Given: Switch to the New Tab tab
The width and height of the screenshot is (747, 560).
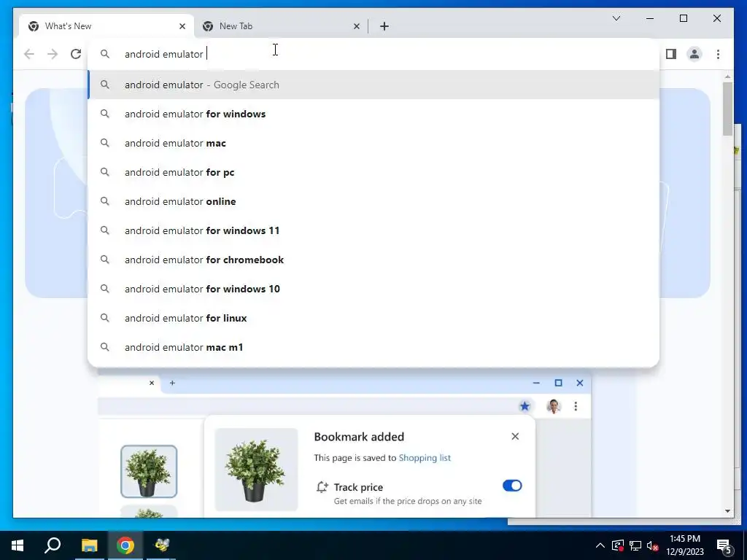Looking at the screenshot, I should (x=281, y=26).
